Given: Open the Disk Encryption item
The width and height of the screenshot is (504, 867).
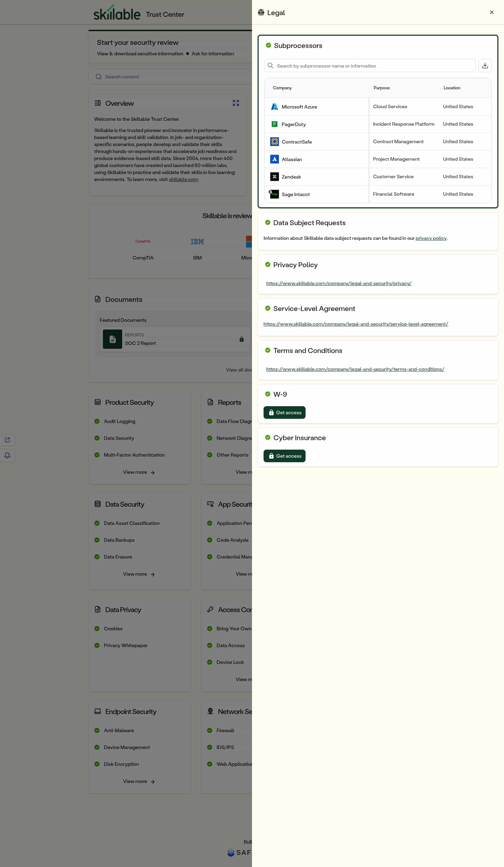Looking at the screenshot, I should (x=121, y=764).
